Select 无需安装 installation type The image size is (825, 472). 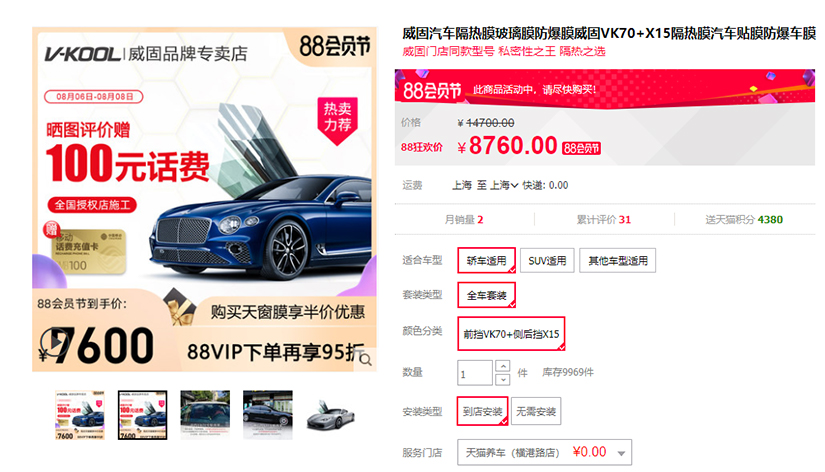pos(536,411)
